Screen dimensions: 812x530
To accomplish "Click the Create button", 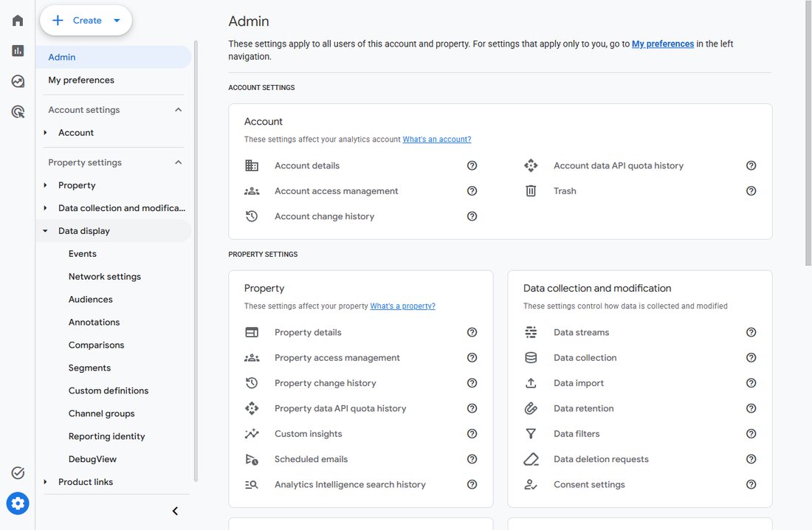I will point(86,21).
